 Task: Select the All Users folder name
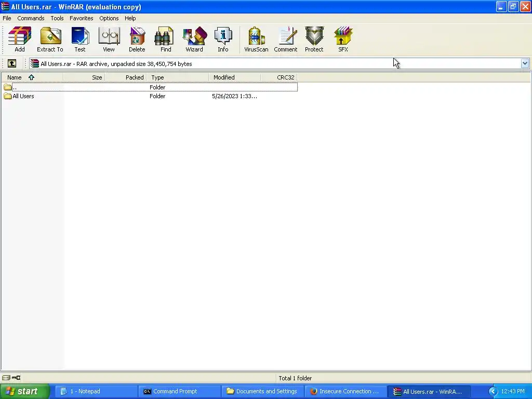(x=23, y=96)
